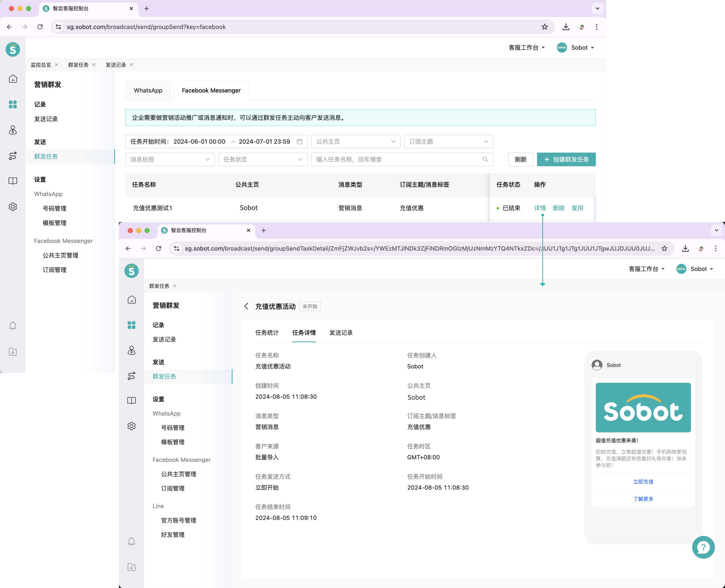The height and width of the screenshot is (588, 725).
Task: Open the routing flow icon in front window sidebar
Action: pos(132,376)
